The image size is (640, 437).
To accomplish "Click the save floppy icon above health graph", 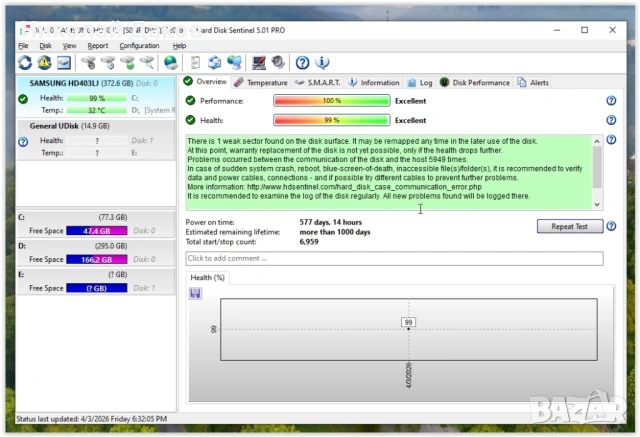I will 195,293.
